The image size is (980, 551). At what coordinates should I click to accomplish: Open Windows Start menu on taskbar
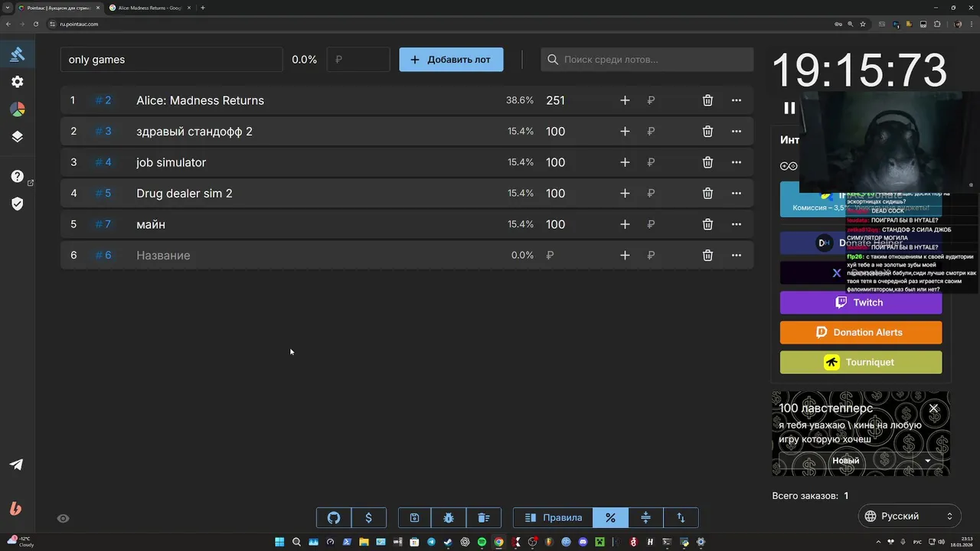tap(279, 542)
